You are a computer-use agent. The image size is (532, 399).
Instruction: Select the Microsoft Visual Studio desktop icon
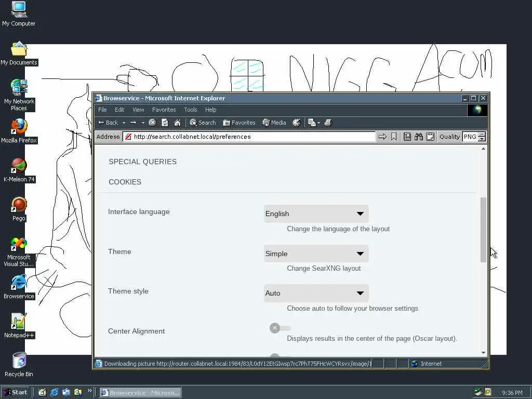19,251
